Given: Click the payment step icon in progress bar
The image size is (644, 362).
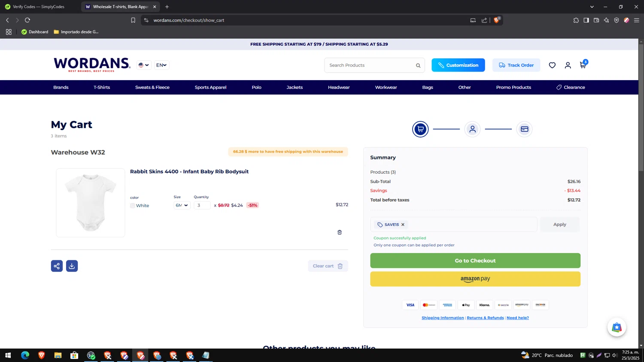Looking at the screenshot, I should [524, 129].
